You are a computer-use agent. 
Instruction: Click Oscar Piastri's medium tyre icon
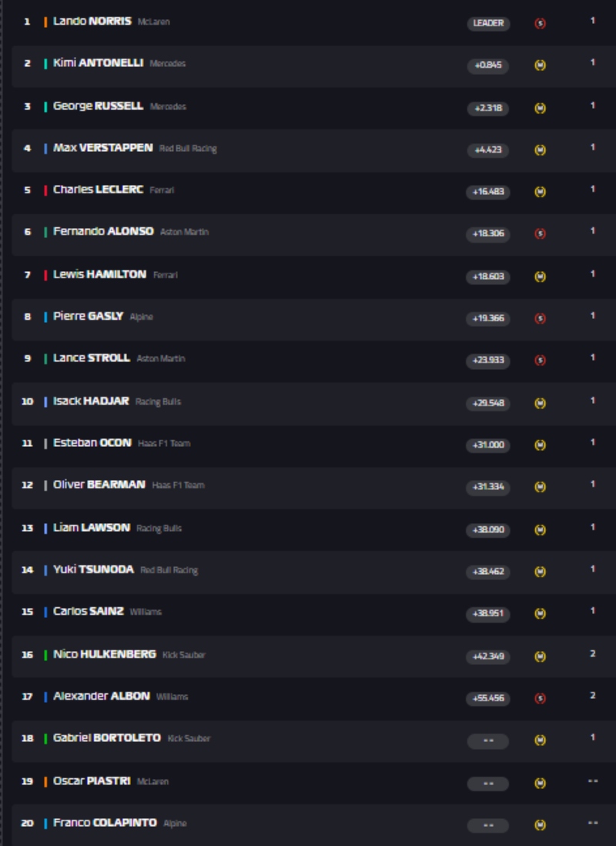click(540, 783)
